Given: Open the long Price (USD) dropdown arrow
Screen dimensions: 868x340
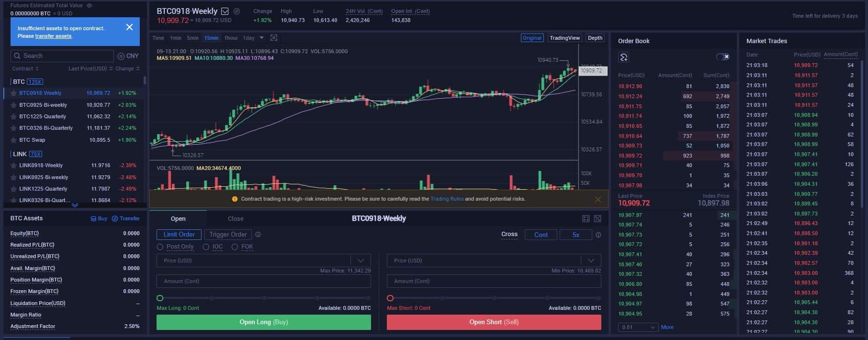Looking at the screenshot, I should (361, 261).
